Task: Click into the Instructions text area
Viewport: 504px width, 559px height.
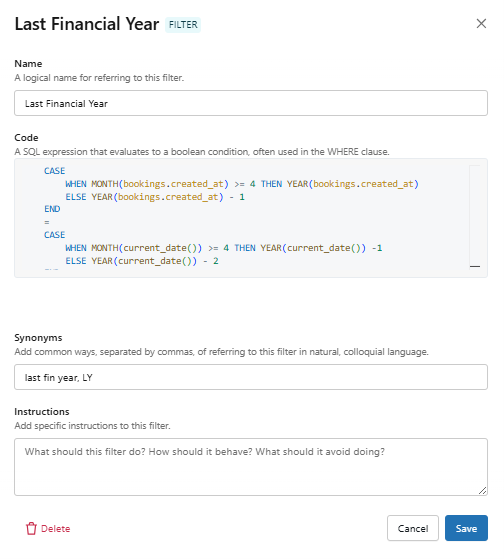Action: [x=251, y=467]
